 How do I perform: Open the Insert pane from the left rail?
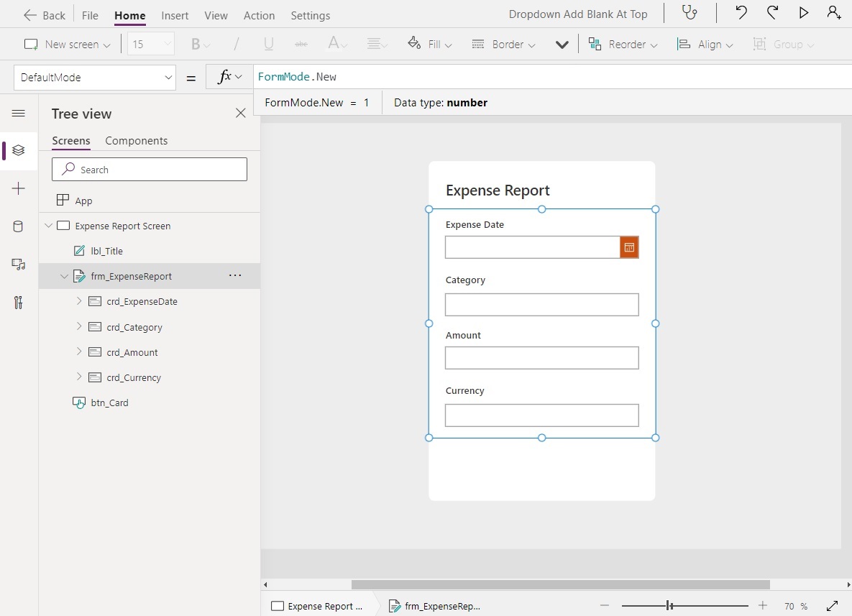tap(18, 188)
